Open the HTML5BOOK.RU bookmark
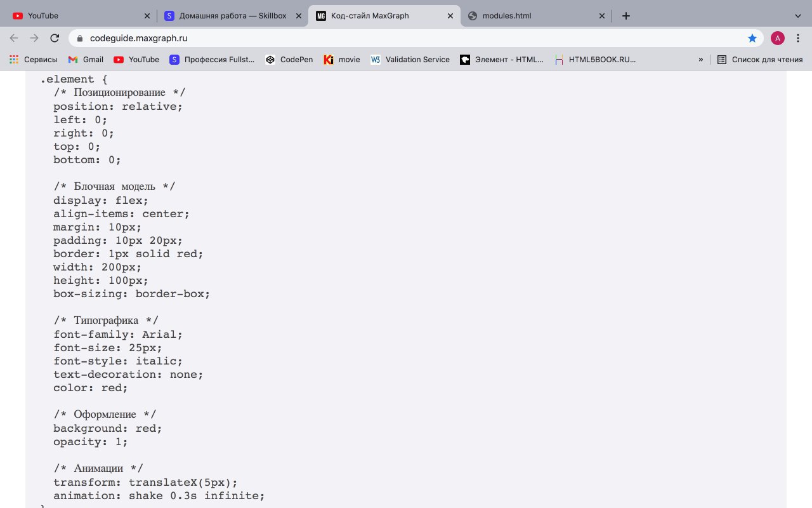The height and width of the screenshot is (508, 812). click(x=595, y=60)
